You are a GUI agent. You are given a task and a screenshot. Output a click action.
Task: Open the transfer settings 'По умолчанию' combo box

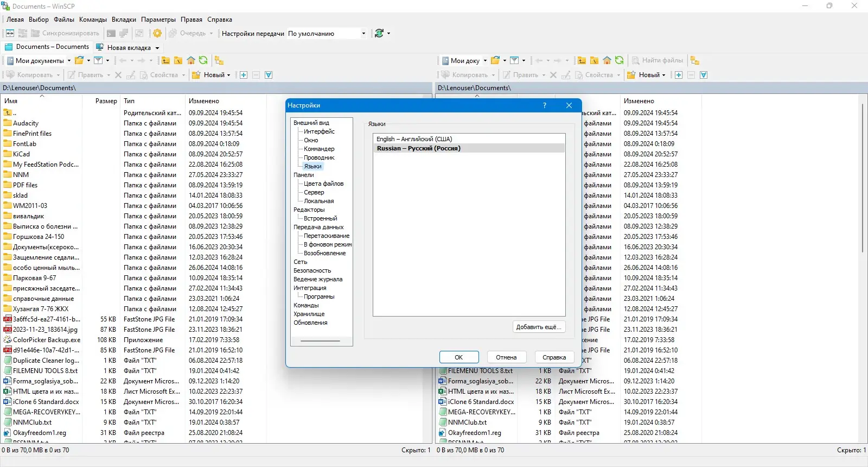coord(327,34)
